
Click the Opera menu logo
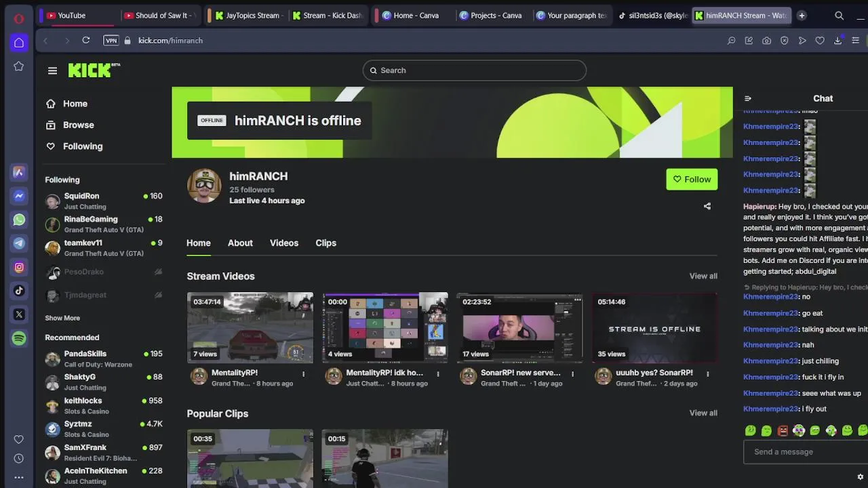pos(19,18)
